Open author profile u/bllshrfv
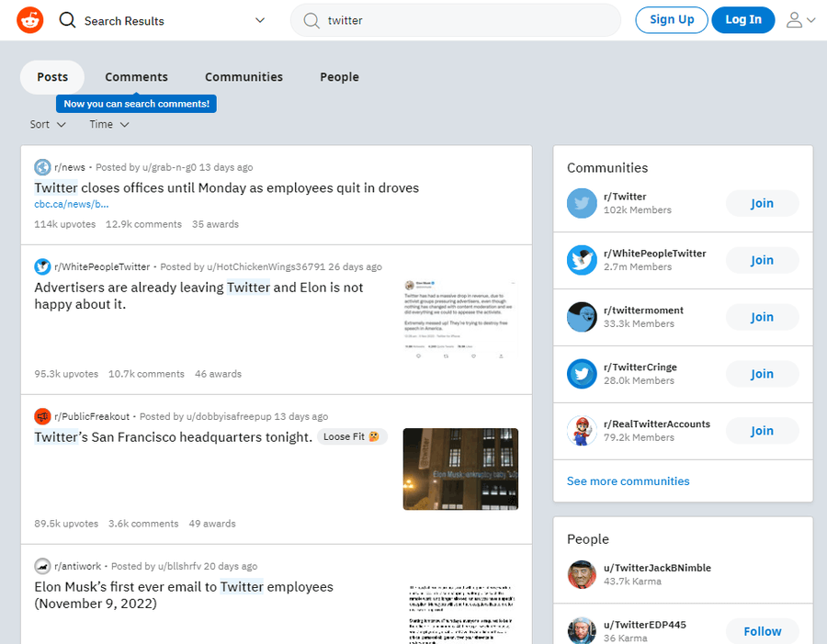Viewport: 827px width, 644px height. point(179,567)
